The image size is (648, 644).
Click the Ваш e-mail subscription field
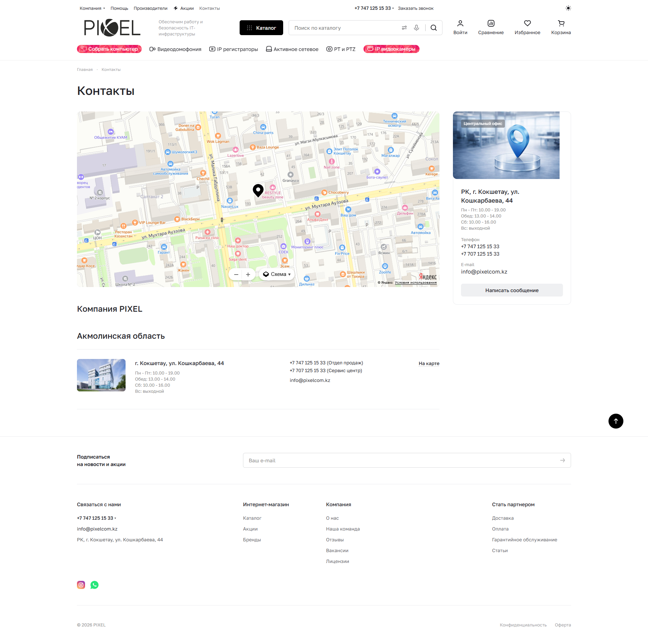(x=402, y=460)
